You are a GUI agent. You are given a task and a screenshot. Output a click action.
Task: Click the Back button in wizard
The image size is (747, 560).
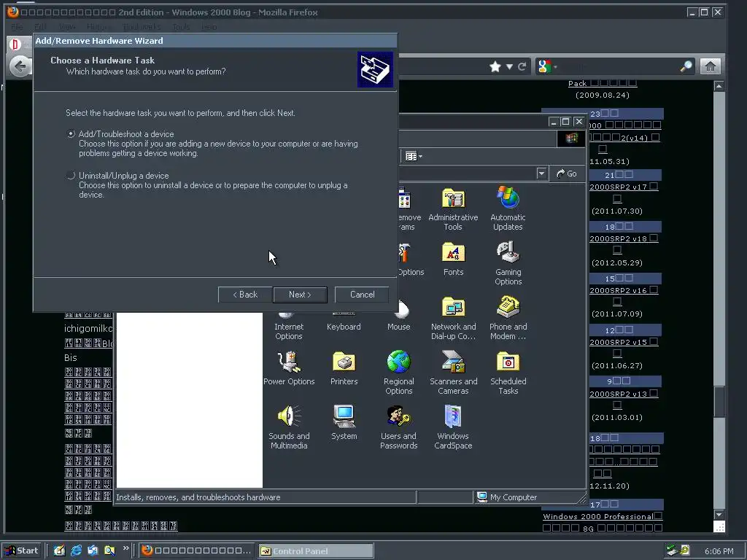pyautogui.click(x=245, y=295)
